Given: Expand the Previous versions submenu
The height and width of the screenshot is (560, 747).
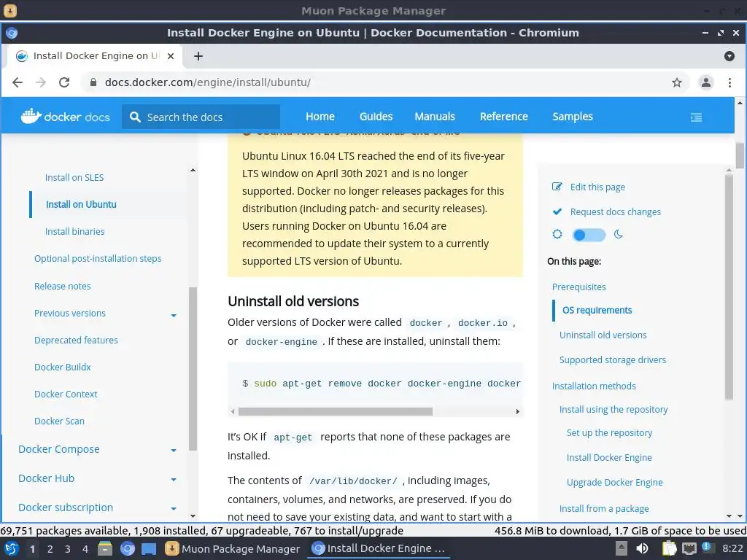Looking at the screenshot, I should tap(174, 315).
